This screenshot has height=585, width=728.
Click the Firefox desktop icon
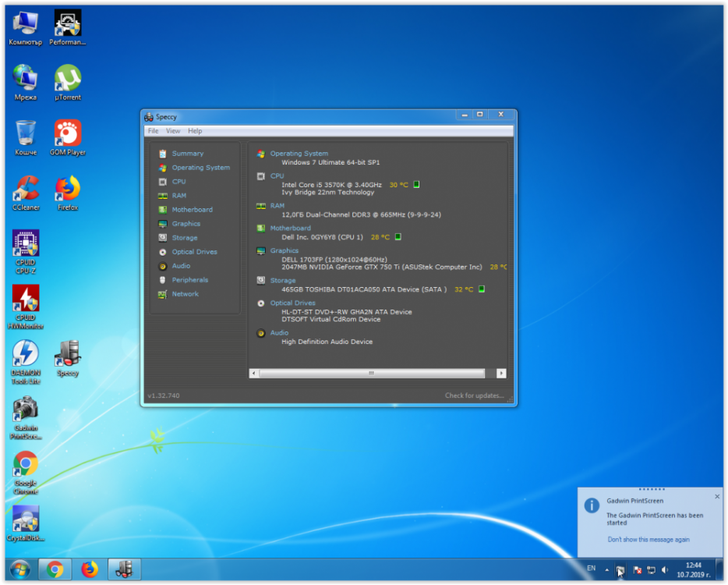click(x=68, y=193)
